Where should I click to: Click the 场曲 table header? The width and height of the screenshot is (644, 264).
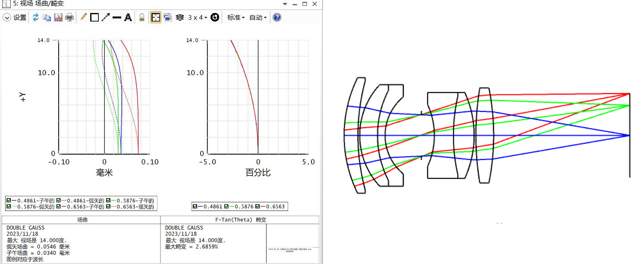pos(82,220)
